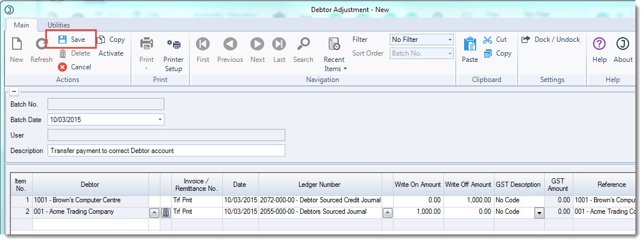Image resolution: width=644 pixels, height=243 pixels.
Task: Open the Recent Items list
Action: point(334,54)
